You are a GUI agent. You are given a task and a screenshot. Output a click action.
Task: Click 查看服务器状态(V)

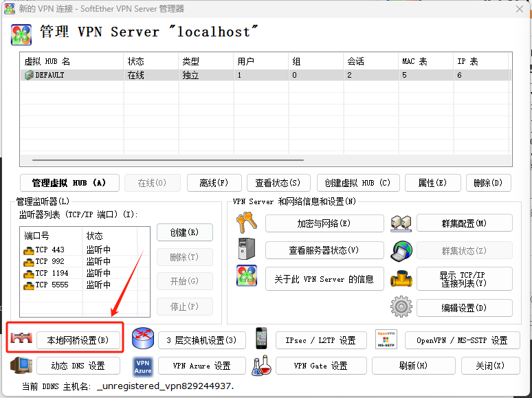click(x=324, y=250)
